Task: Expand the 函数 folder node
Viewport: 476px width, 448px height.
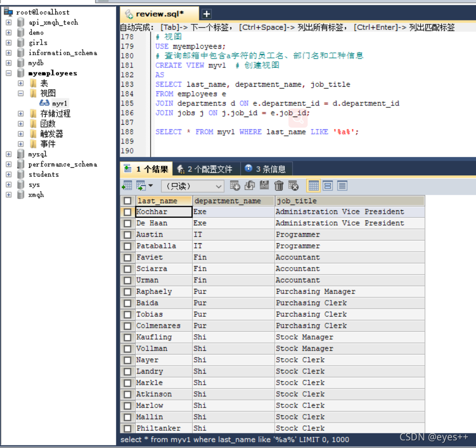Action: (21, 124)
